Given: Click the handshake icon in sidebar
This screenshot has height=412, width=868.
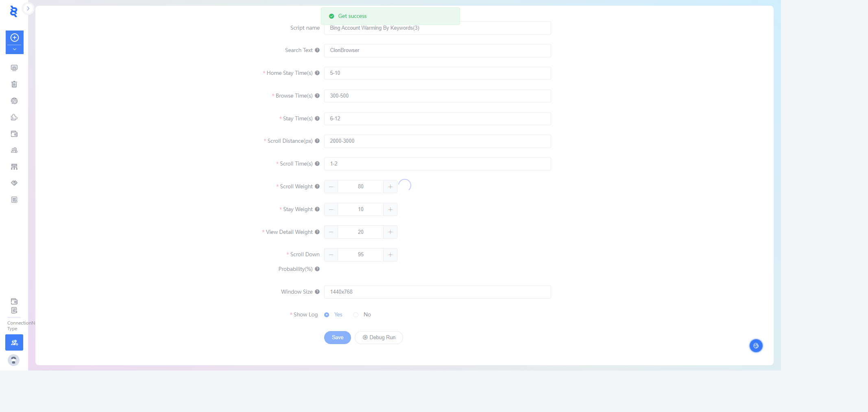Looking at the screenshot, I should pos(14,183).
